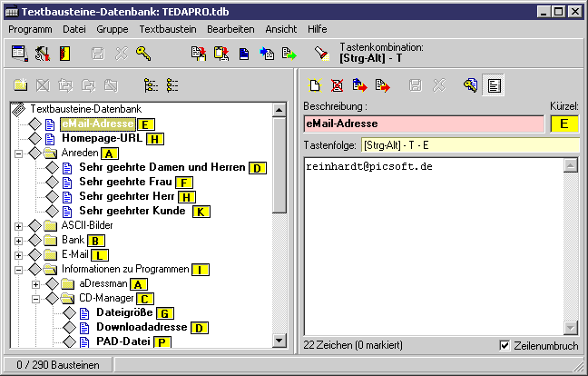Click greyed save icon above Beschreibung field
Viewport: 588px width, 376px height.
(x=415, y=85)
